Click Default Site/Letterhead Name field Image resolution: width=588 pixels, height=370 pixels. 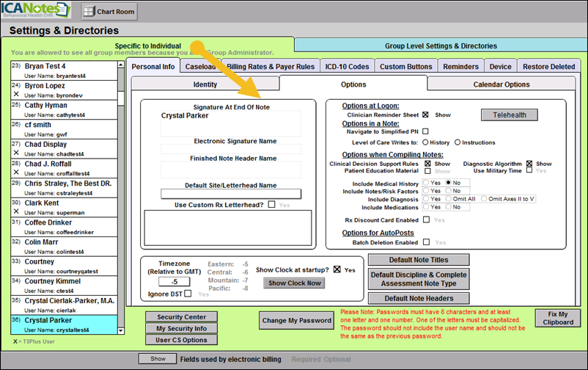(231, 194)
